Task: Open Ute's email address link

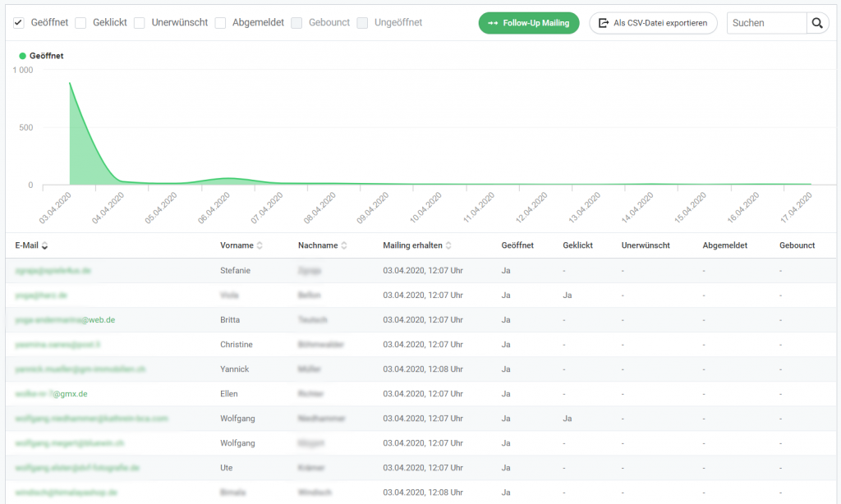Action: click(77, 468)
